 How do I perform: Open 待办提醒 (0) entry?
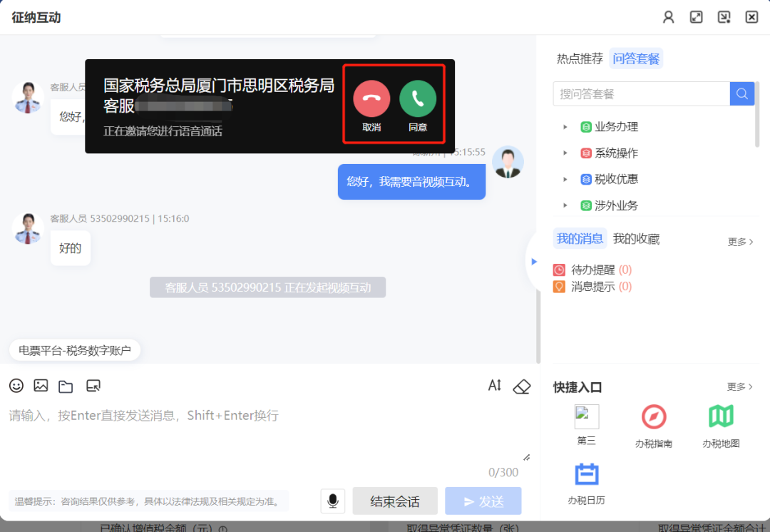coord(592,270)
